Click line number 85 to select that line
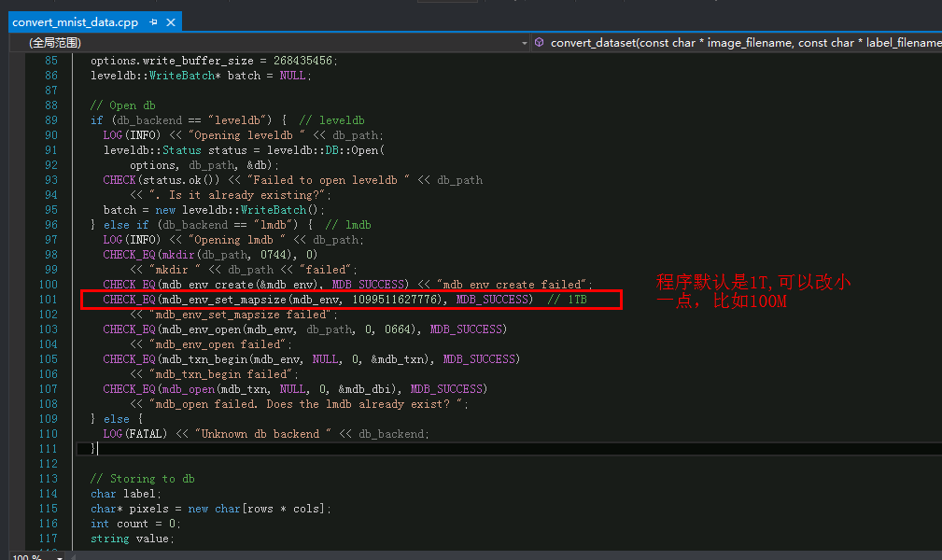Screen dimensions: 942x560 click(x=50, y=60)
